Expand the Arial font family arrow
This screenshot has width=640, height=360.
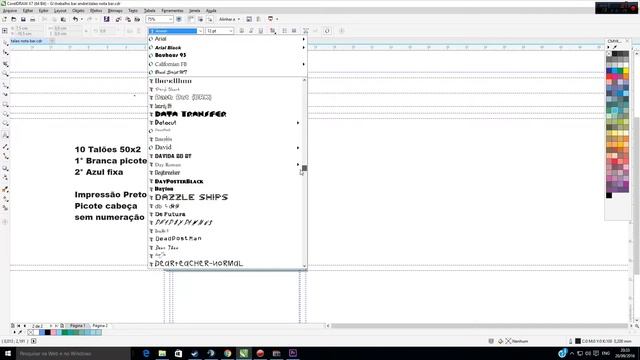coord(303,39)
